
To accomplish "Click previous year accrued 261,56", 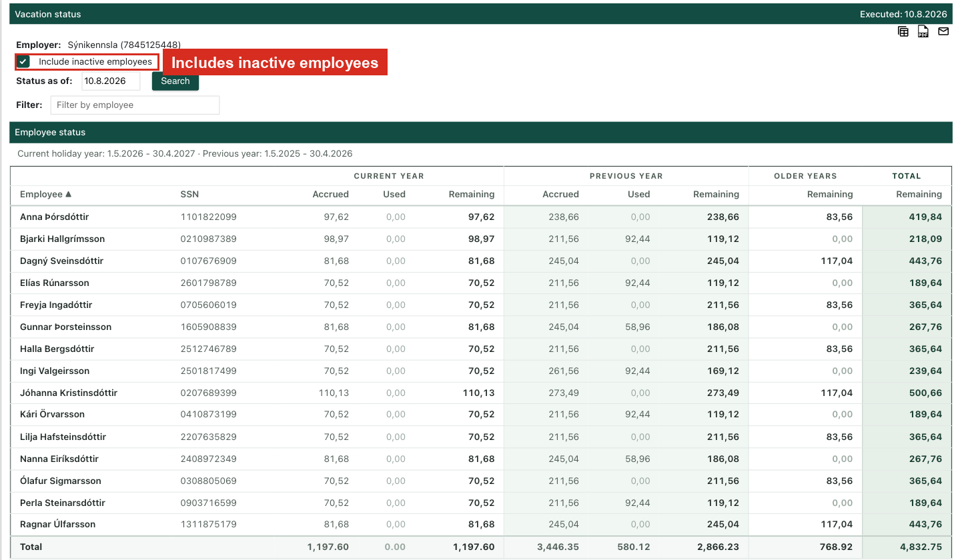I will (x=564, y=371).
